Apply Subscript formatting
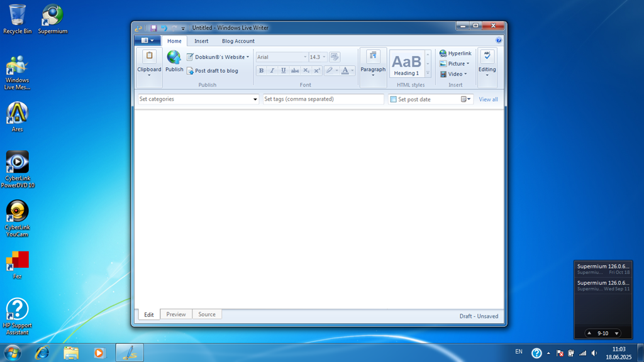Screen dimensions: 644x362 coord(306,70)
